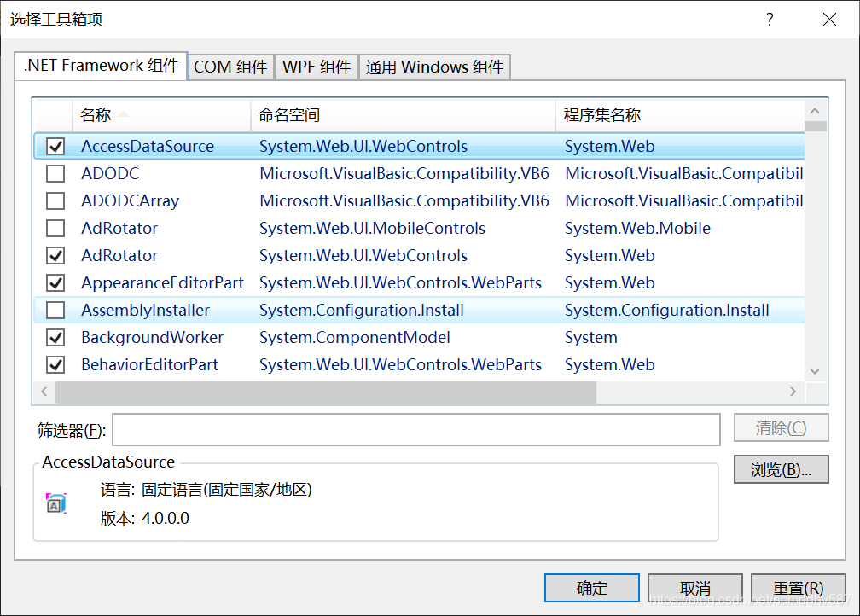Click the dialog help question mark
860x616 pixels.
click(770, 20)
